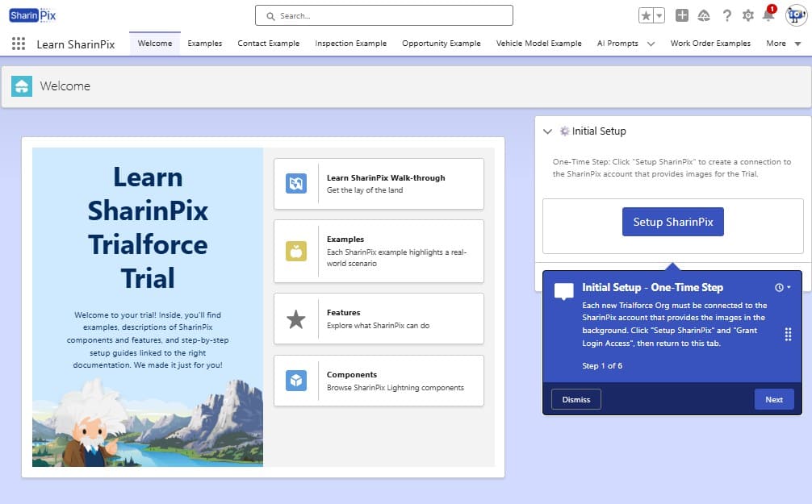This screenshot has width=812, height=504.
Task: Open your profile avatar picture
Action: click(795, 15)
